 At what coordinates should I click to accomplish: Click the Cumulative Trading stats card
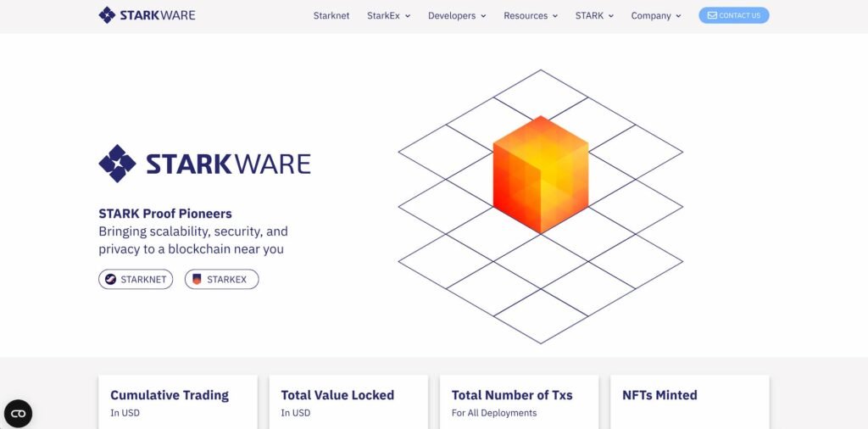point(177,402)
